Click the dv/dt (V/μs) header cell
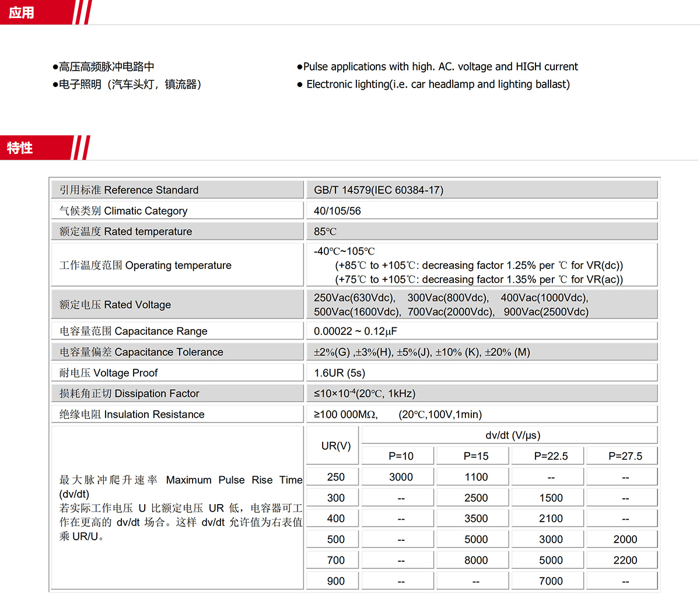Viewport: 700px width, 598px height. click(510, 435)
